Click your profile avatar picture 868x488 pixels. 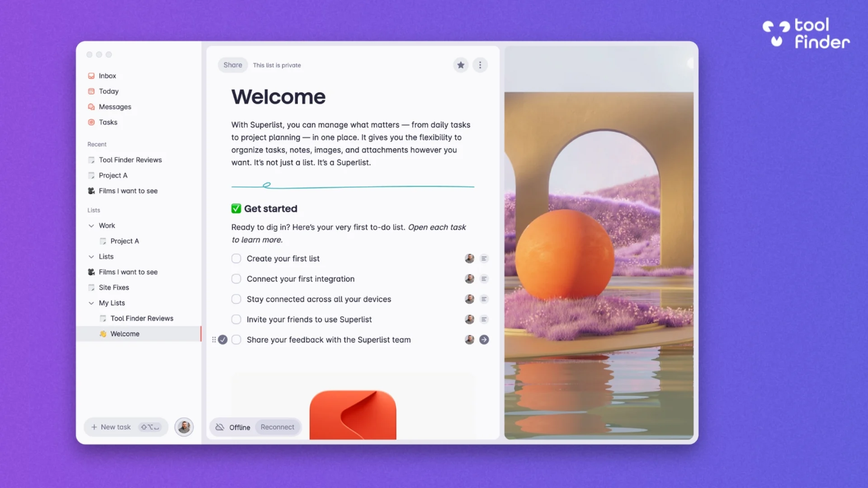click(184, 427)
